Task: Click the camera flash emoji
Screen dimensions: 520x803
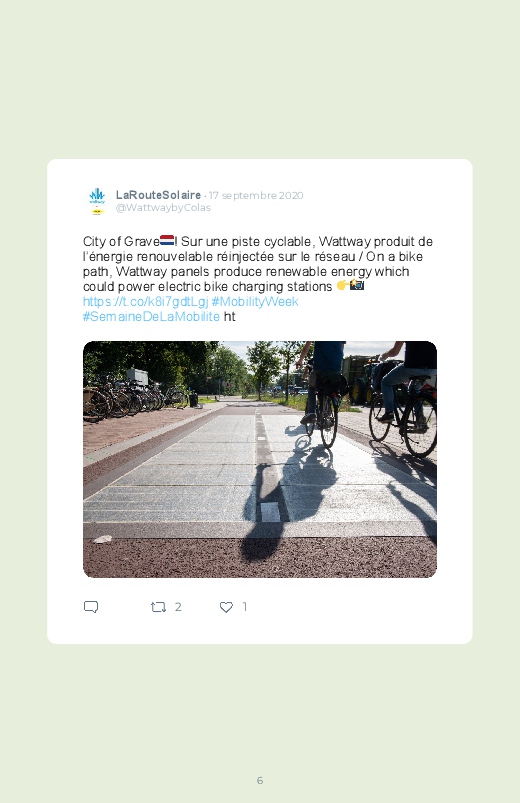Action: click(357, 285)
